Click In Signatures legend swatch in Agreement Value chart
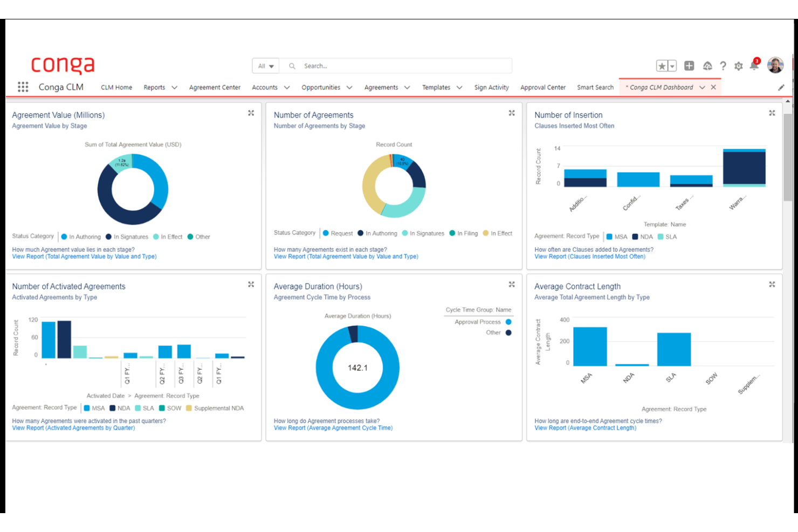Viewport: 798px width, 532px height. (x=108, y=237)
